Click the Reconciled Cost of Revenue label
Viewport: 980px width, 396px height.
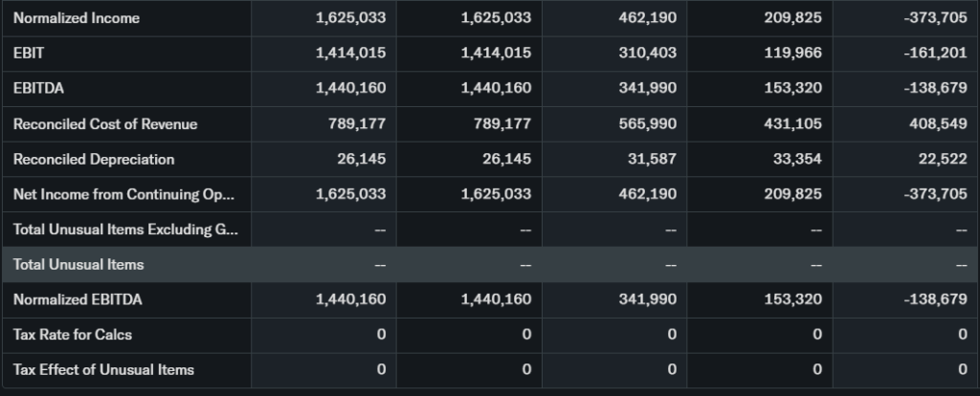tap(105, 123)
